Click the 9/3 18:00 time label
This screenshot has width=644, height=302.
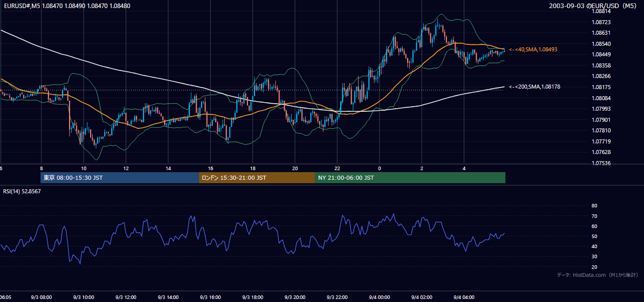click(x=253, y=297)
